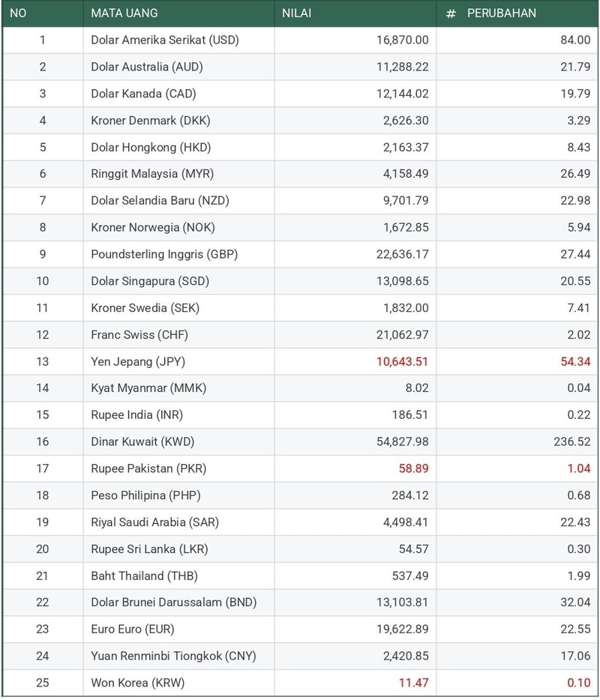Select Dolar Brunei Darussalam (BND) name
Viewport: 600px width, 700px height.
[x=175, y=602]
